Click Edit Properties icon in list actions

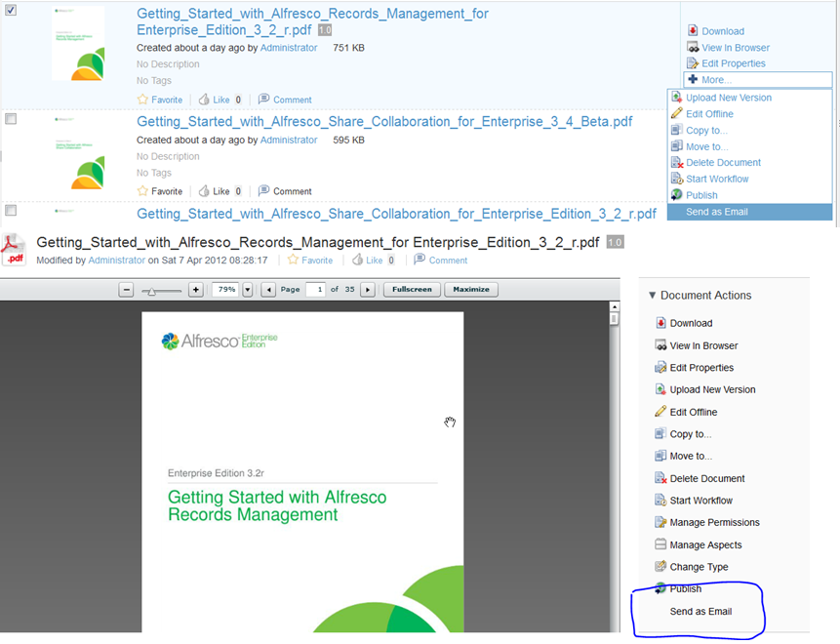pyautogui.click(x=693, y=63)
